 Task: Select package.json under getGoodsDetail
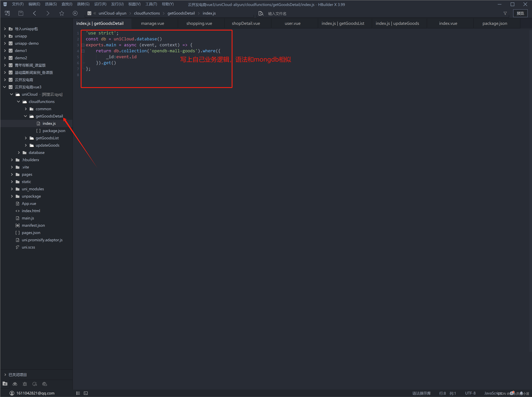pos(54,131)
